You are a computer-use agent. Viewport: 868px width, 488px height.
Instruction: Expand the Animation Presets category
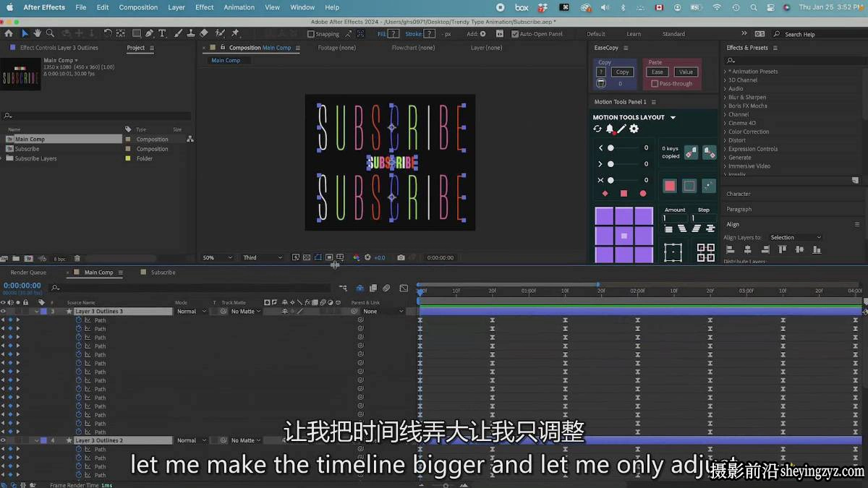pos(726,72)
